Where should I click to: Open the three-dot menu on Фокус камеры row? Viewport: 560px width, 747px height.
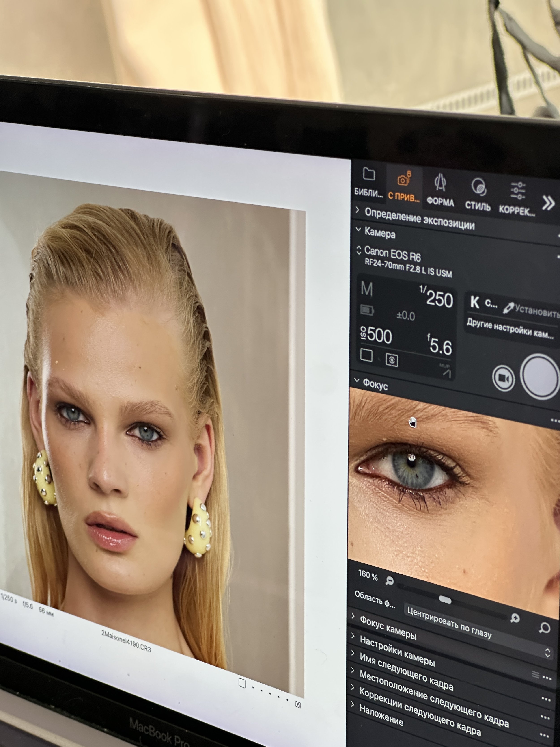click(547, 678)
